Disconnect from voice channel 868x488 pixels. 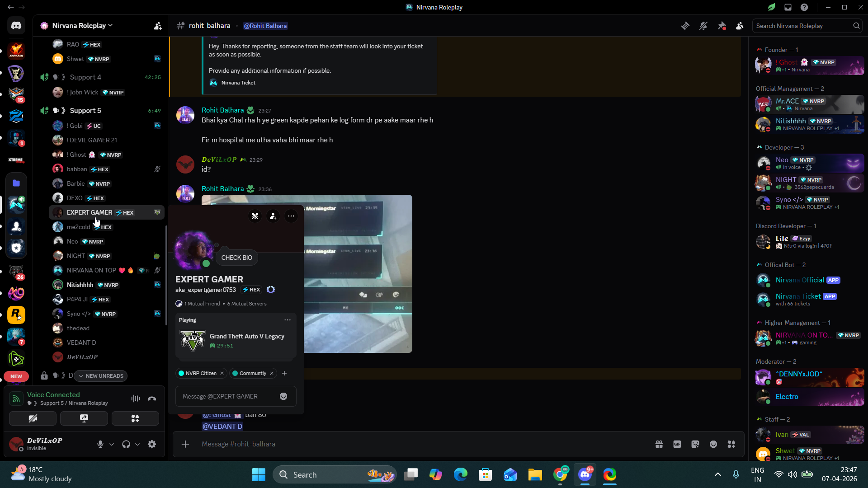(x=152, y=399)
